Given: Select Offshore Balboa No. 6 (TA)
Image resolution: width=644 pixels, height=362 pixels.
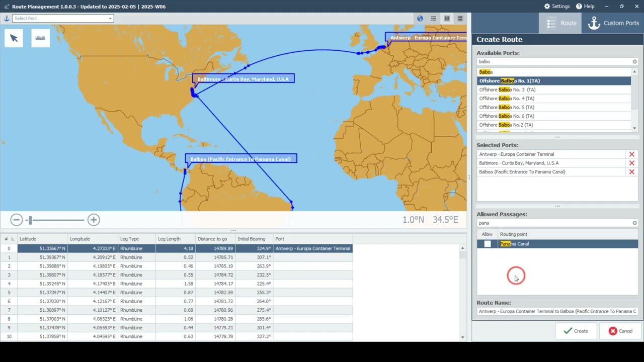Looking at the screenshot, I should click(554, 116).
